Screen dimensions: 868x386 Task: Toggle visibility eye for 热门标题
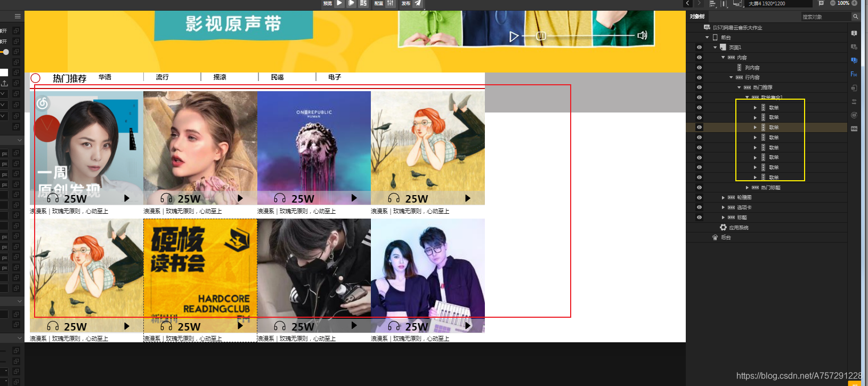699,187
